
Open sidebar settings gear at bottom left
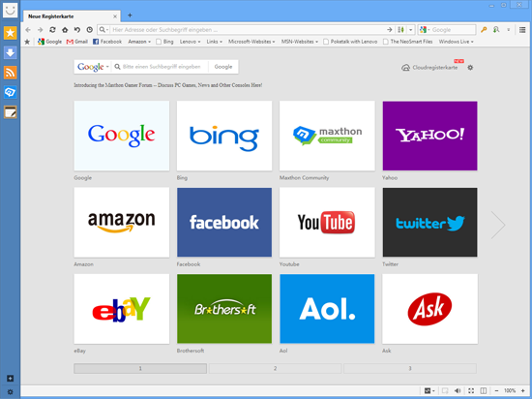click(x=11, y=392)
